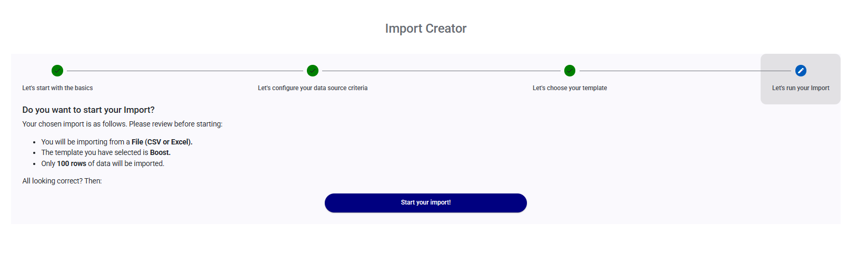Click the bold "Boost." template name

(x=160, y=152)
